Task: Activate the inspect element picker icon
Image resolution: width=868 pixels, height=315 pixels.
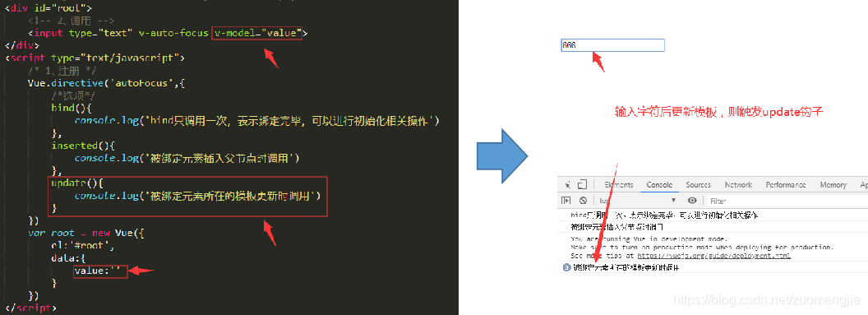Action: tap(567, 185)
